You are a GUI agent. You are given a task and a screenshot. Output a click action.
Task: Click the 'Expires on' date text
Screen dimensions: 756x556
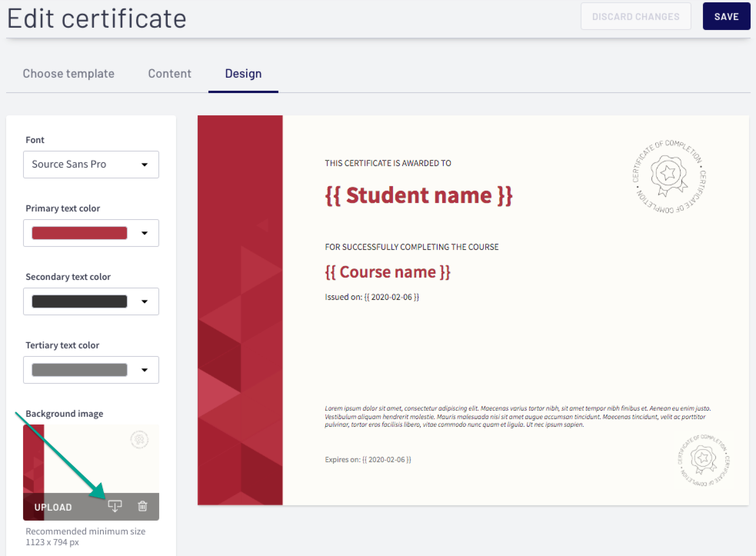click(x=368, y=460)
